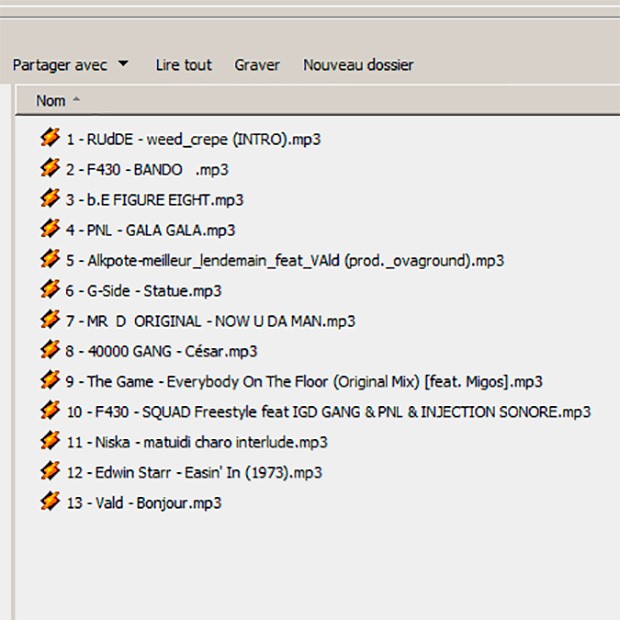
Task: Click the file icon beside F430 - BANDO
Action: [50, 168]
